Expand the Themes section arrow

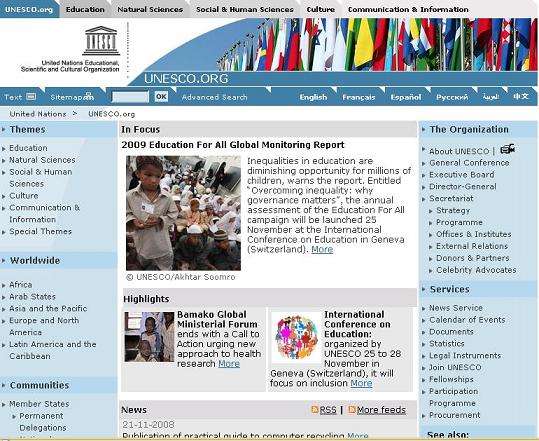point(3,129)
